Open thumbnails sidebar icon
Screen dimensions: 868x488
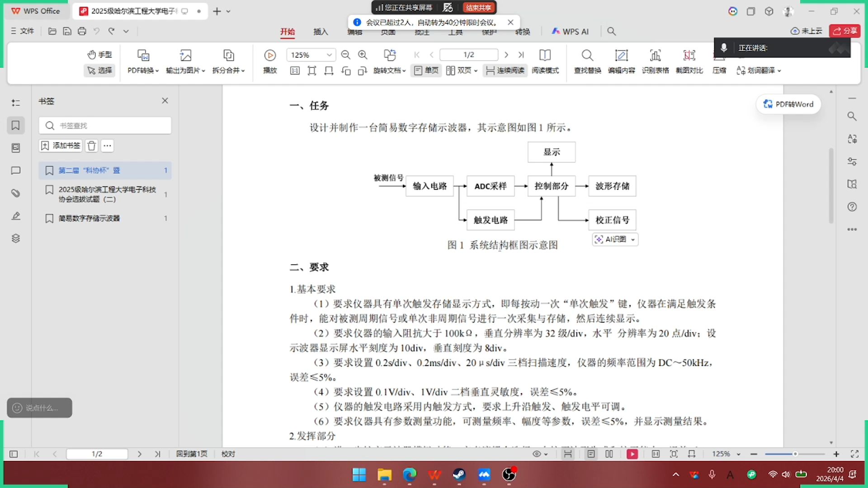[16, 148]
